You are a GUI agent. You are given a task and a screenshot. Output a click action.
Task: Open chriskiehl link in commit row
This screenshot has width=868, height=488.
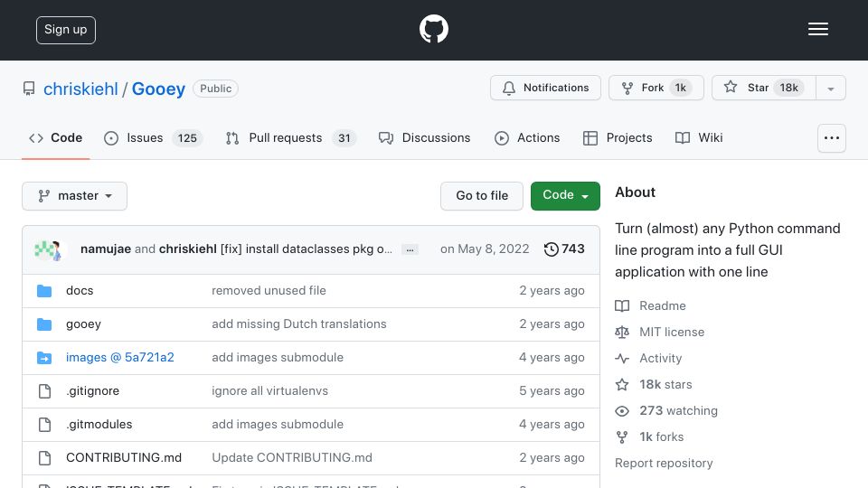point(188,249)
